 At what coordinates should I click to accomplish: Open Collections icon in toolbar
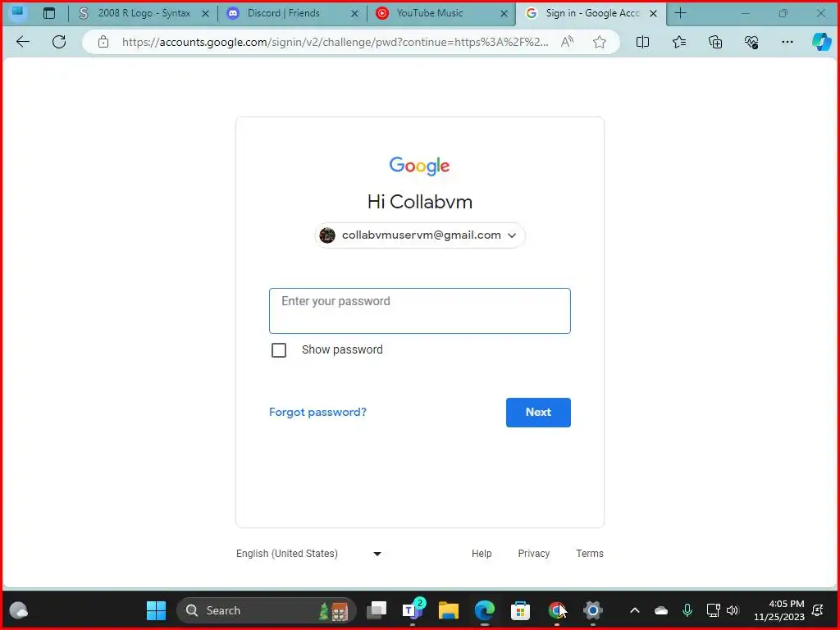tap(715, 42)
